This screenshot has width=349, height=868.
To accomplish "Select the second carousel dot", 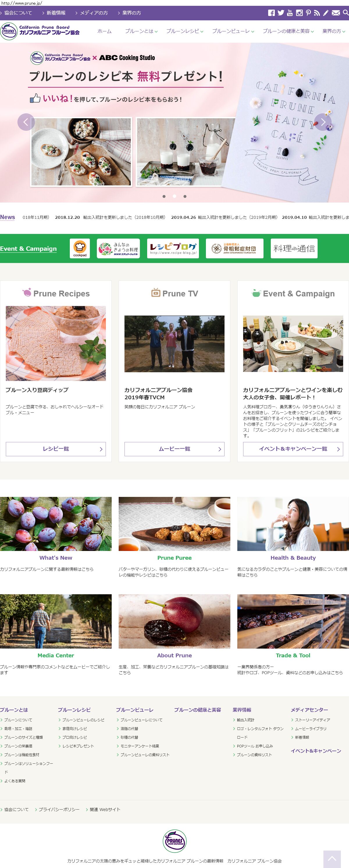I will (174, 196).
